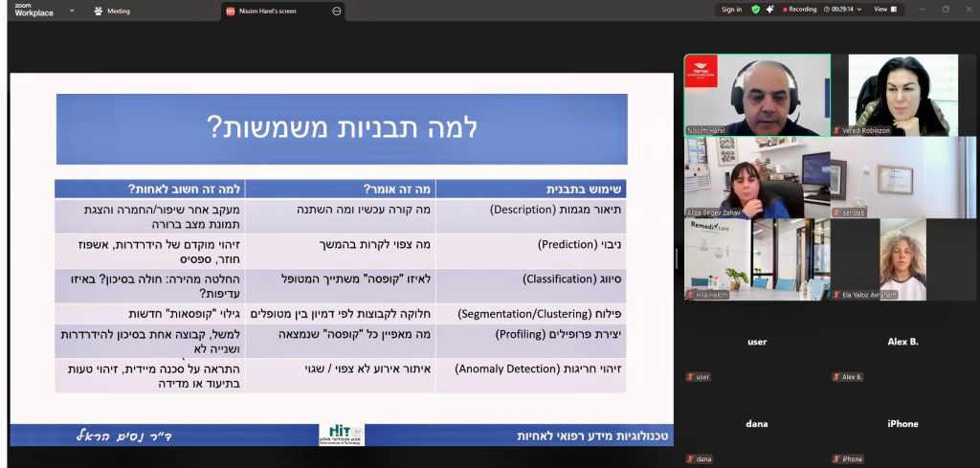This screenshot has width=980, height=468.
Task: Open the Zoom Workplace dropdown chevron
Action: tap(72, 11)
